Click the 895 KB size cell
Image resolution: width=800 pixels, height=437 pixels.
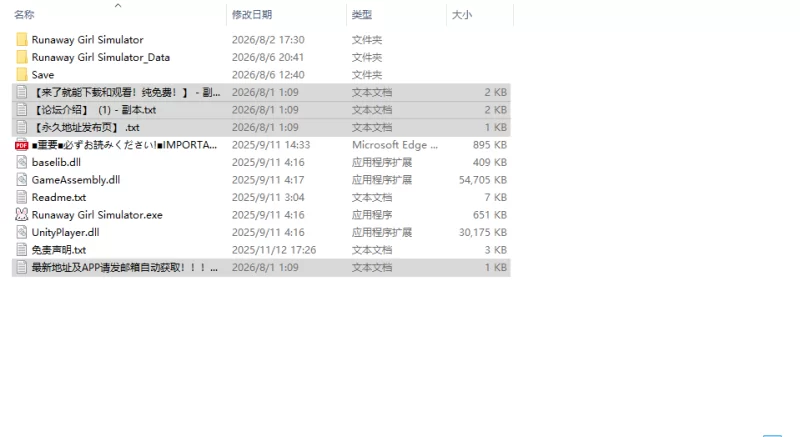coord(490,145)
